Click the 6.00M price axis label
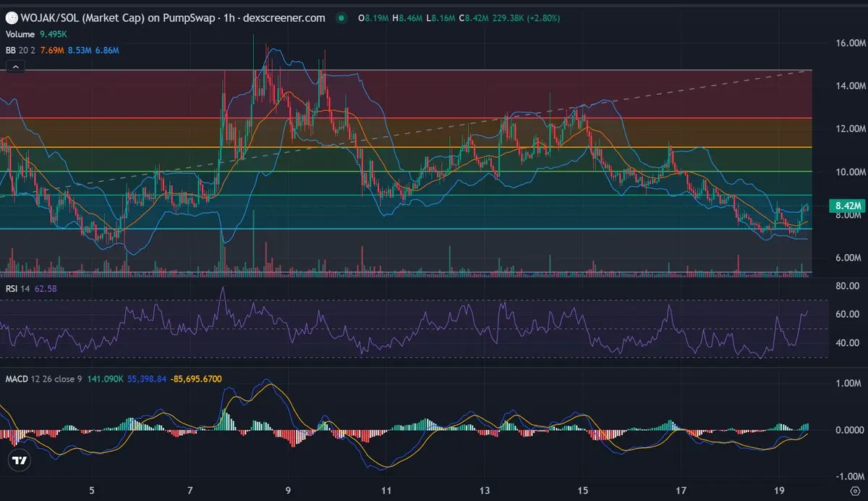868x501 pixels. point(848,258)
